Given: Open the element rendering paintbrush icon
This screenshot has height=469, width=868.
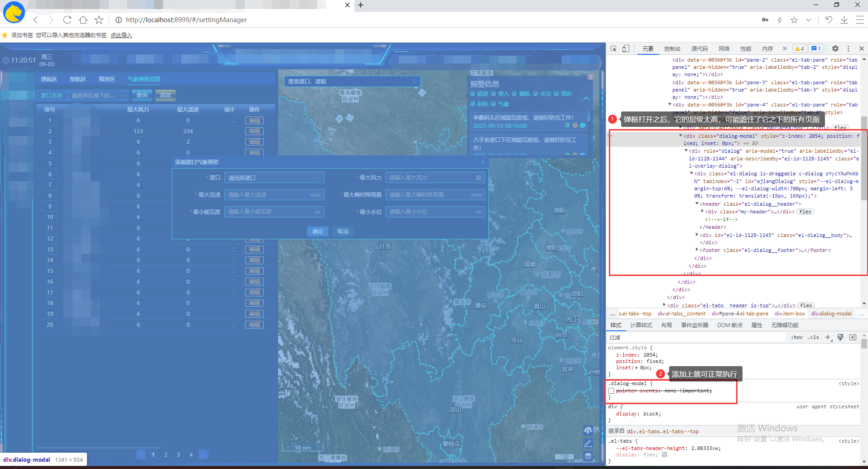Looking at the screenshot, I should [840, 337].
